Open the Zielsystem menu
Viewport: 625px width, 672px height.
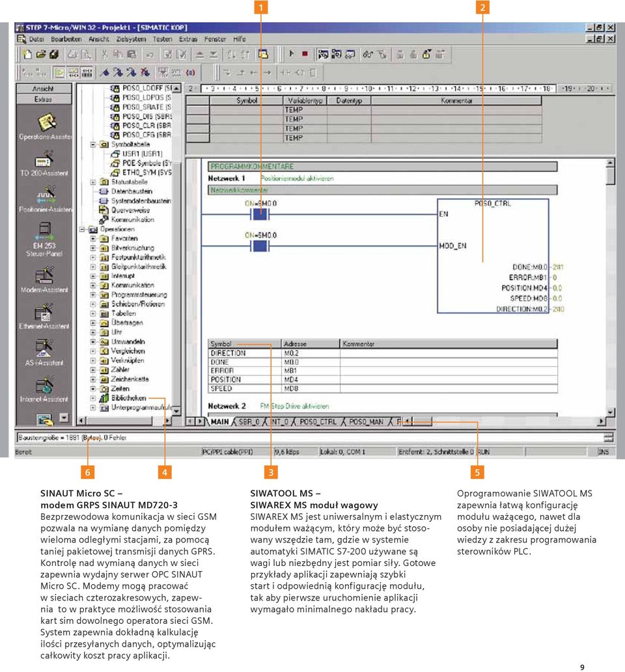131,39
